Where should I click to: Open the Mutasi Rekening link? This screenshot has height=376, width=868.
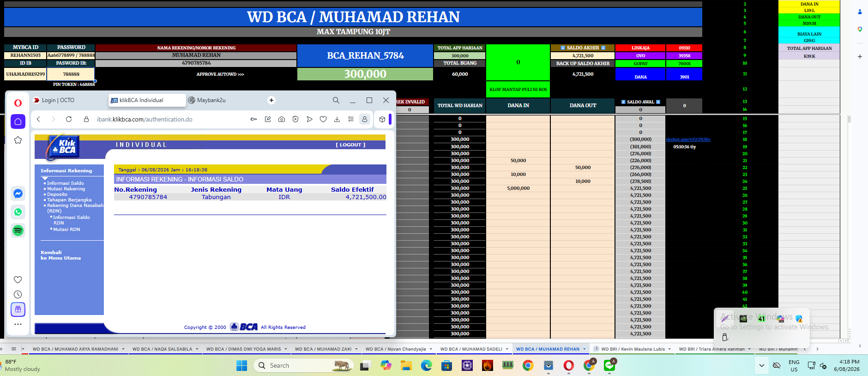click(66, 189)
